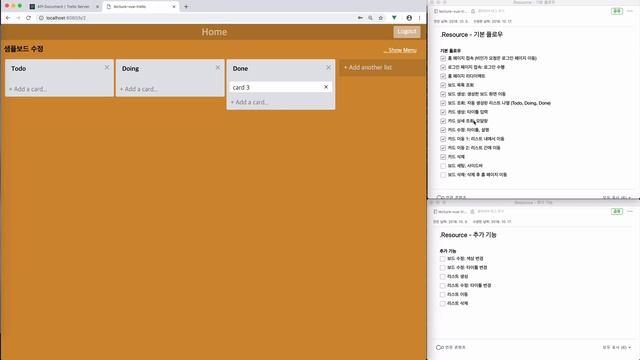Image resolution: width=640 pixels, height=360 pixels.
Task: Delete the Done list with its X
Action: pos(328,67)
